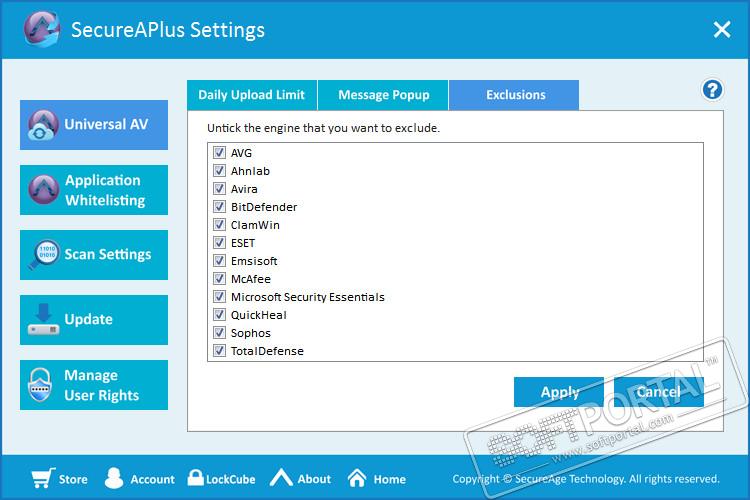The image size is (750, 500).
Task: Open the LockCube link label
Action: coord(231,479)
